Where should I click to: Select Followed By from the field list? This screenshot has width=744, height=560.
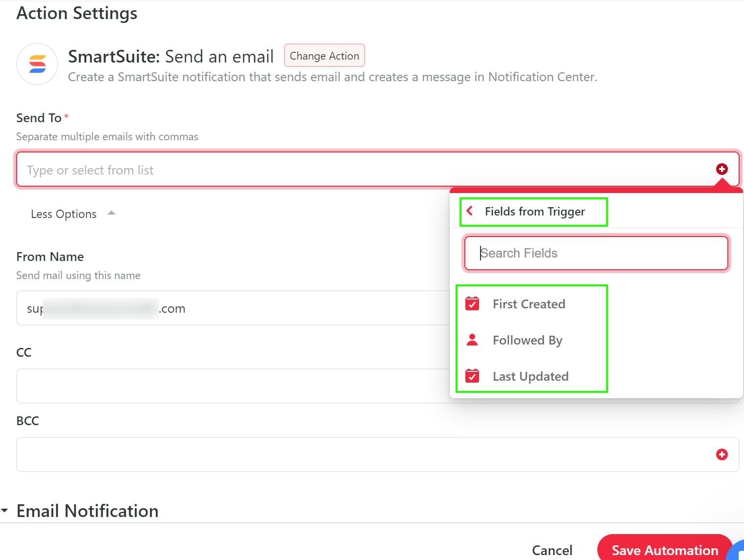point(527,340)
